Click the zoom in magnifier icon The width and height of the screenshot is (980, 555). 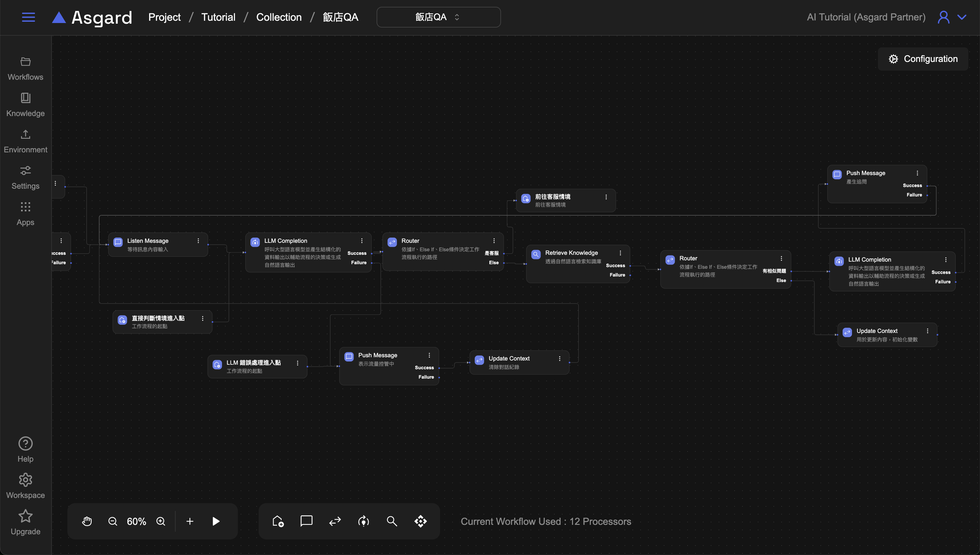[161, 521]
